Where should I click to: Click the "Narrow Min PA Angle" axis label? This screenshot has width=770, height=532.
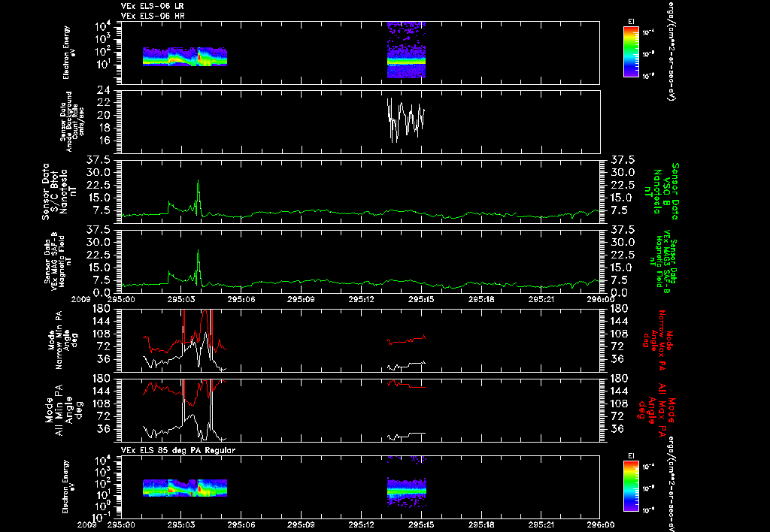pos(63,340)
